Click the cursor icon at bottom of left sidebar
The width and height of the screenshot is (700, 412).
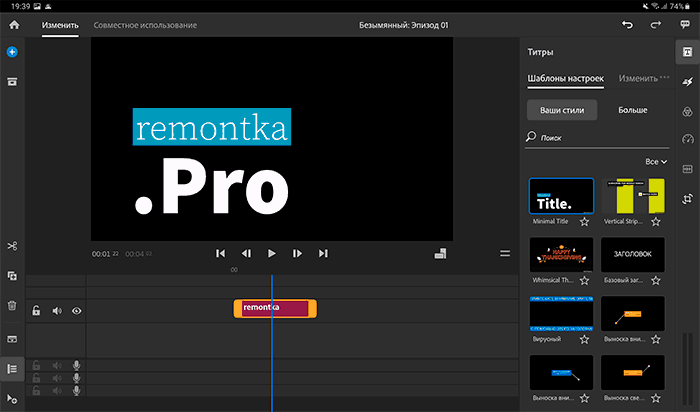[12, 399]
